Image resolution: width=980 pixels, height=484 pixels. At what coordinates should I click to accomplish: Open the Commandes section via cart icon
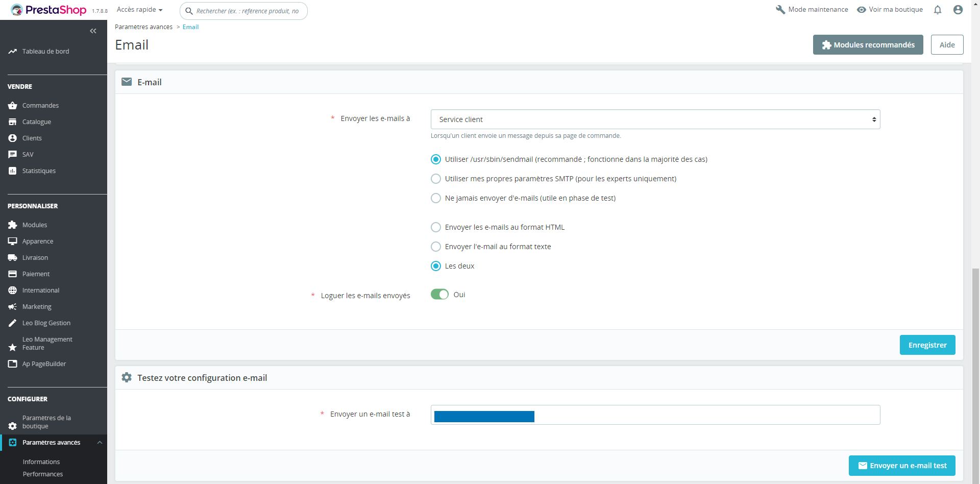coord(12,106)
